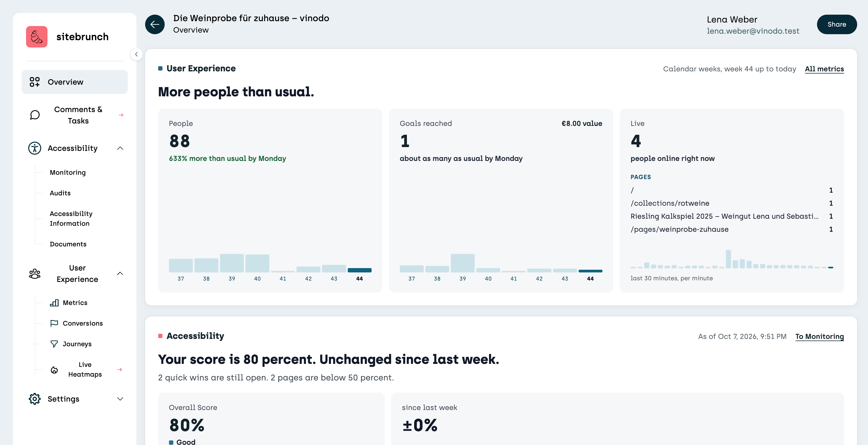Click the /pages/weinprobe-zuhause page row
Screen dimensions: 868x445
point(732,229)
